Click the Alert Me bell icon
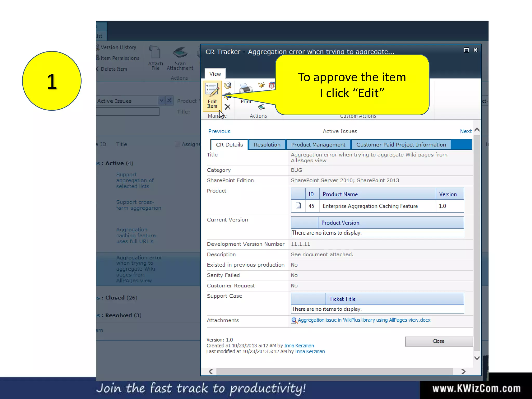Screen dimensions: 532x399 click(x=261, y=85)
